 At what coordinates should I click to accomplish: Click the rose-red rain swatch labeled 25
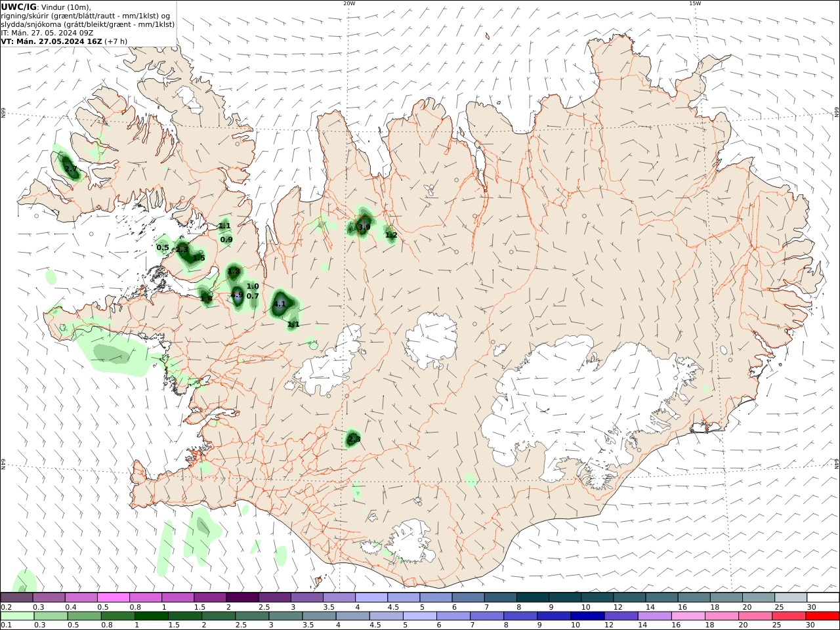(789, 616)
